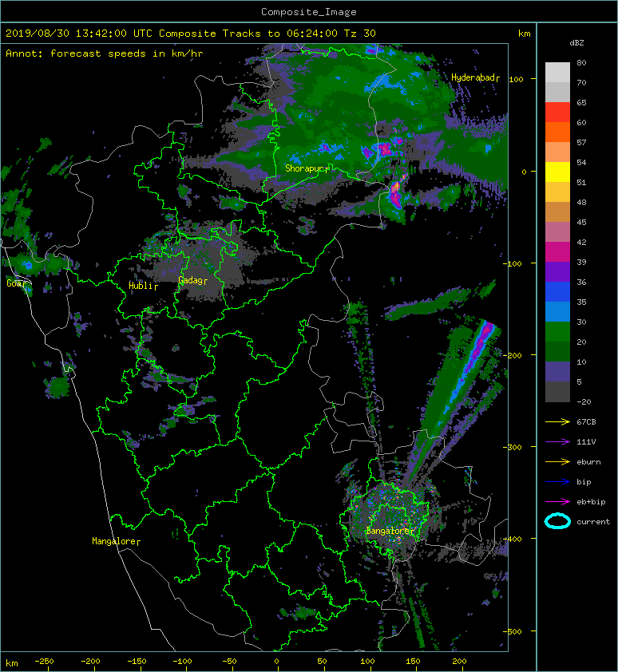Click the yellow 54 dBZ swatch
618x672 pixels.
[x=557, y=172]
